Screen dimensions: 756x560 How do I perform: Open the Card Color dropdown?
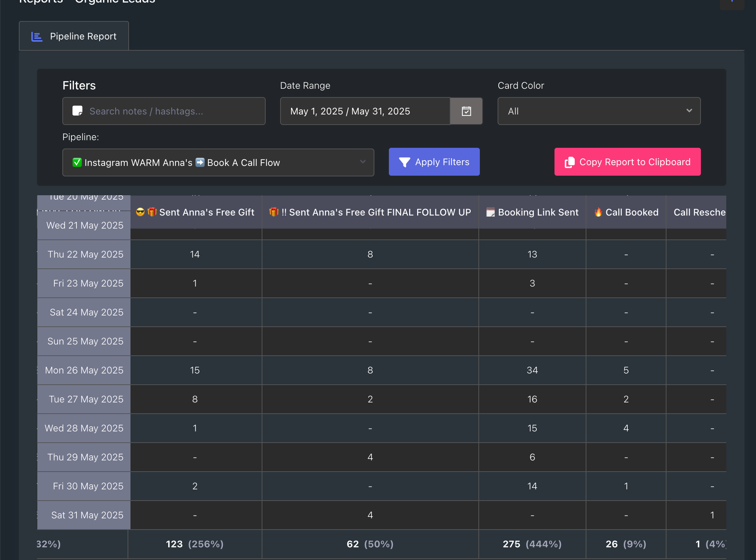tap(599, 111)
